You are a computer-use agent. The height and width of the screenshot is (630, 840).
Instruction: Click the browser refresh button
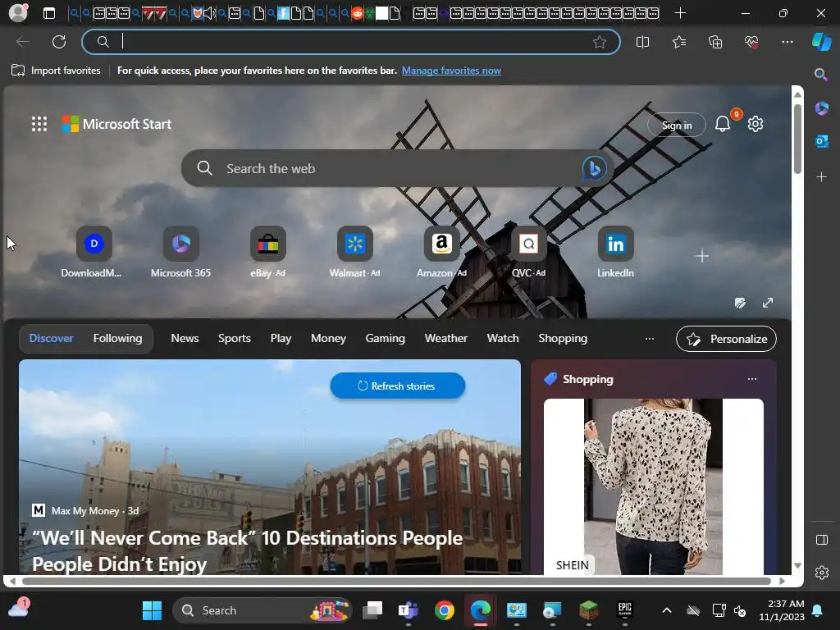tap(59, 42)
